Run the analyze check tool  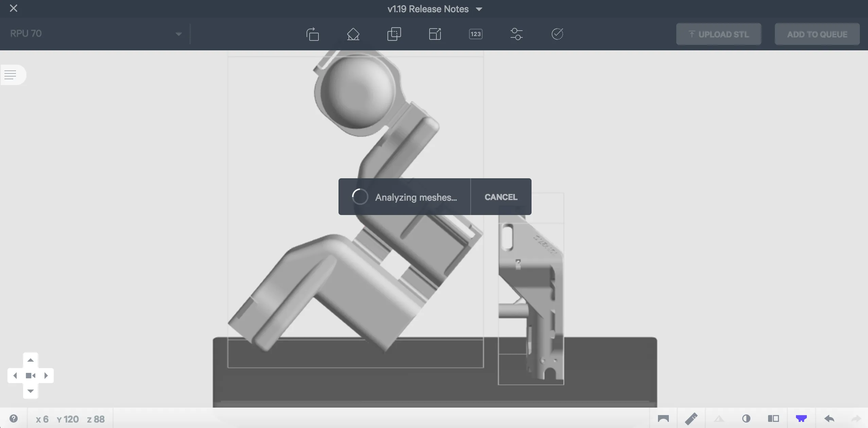pos(557,34)
